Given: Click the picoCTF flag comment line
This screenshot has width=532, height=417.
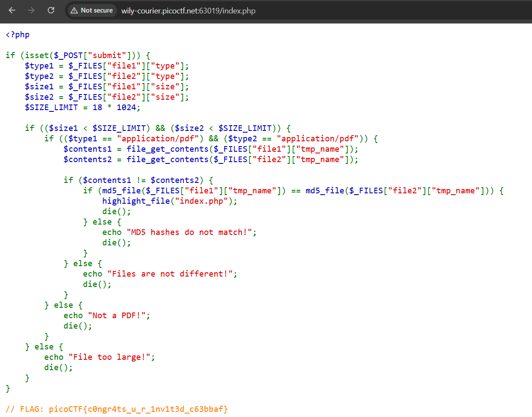Looking at the screenshot, I should pos(117,409).
